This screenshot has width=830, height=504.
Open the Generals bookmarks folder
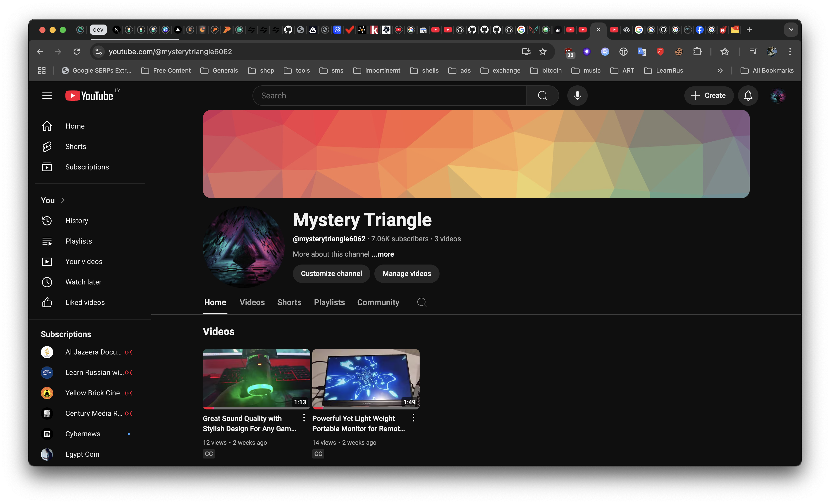219,71
